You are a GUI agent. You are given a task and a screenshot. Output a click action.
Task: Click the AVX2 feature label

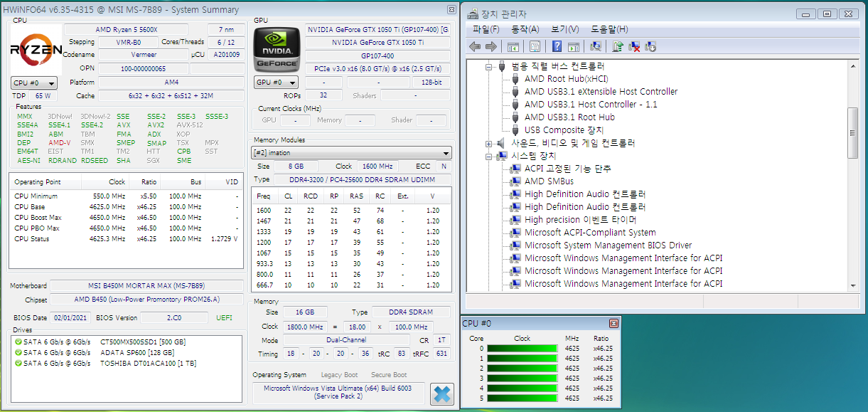156,125
